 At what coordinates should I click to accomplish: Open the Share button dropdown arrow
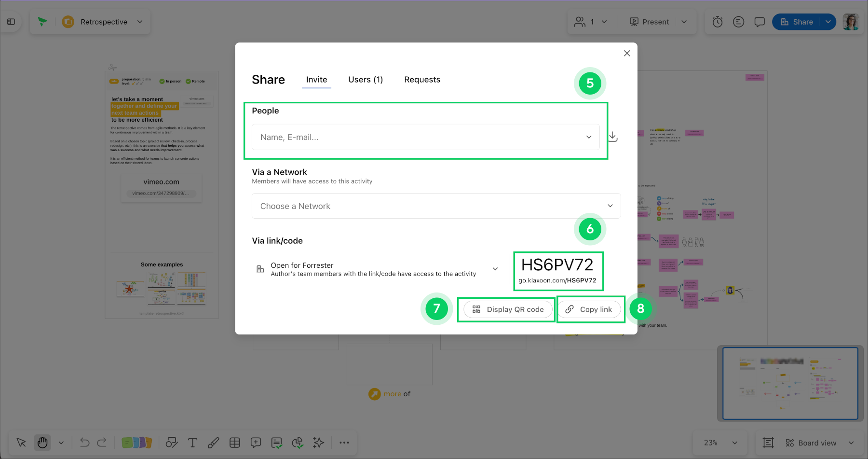pos(828,22)
